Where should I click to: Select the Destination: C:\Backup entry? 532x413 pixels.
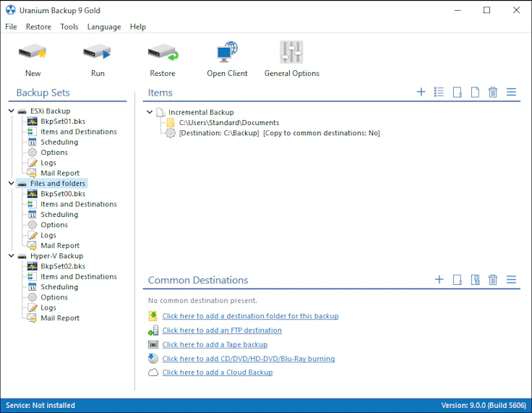(279, 133)
